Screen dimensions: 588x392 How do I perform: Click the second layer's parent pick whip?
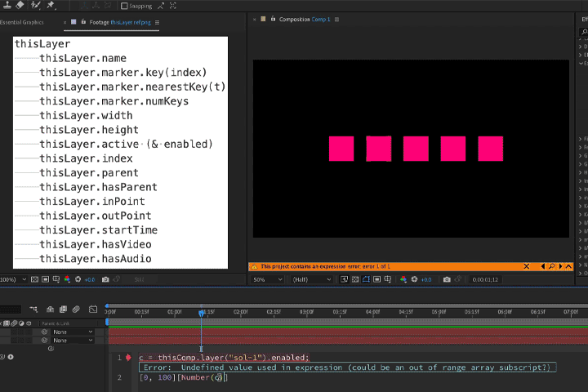point(45,341)
